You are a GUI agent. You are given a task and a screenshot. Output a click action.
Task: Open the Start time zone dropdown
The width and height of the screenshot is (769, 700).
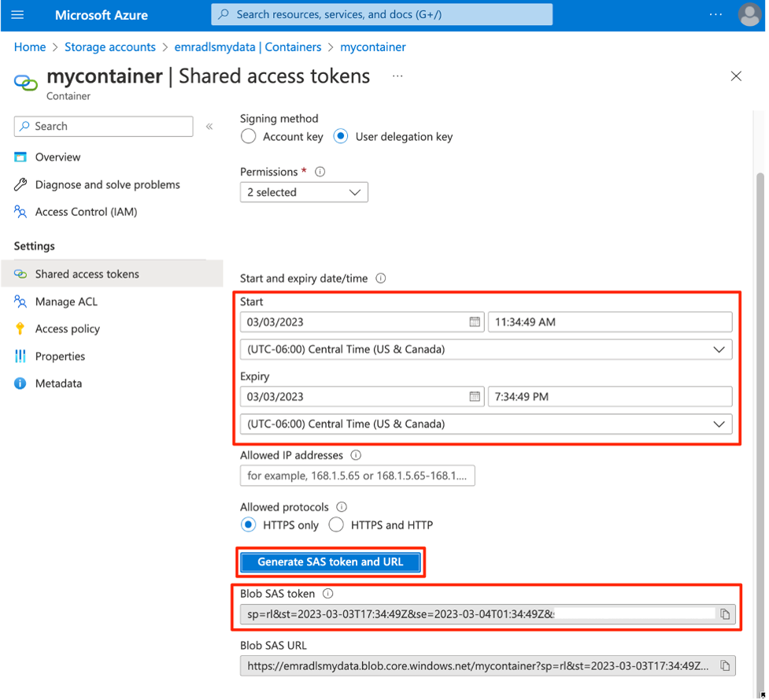[486, 350]
